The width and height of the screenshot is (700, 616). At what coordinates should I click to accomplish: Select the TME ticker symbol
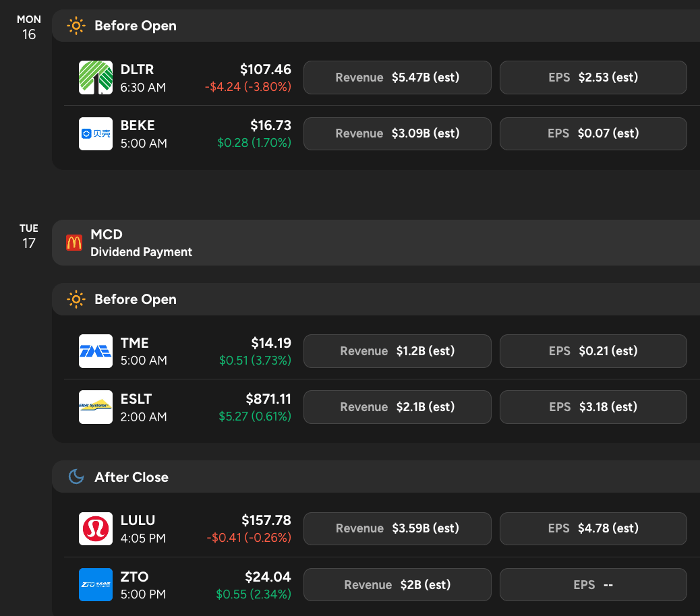click(x=134, y=343)
